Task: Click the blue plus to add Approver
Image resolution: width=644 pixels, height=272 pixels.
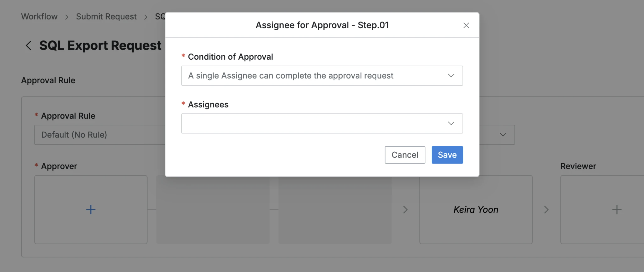Action: 91,210
